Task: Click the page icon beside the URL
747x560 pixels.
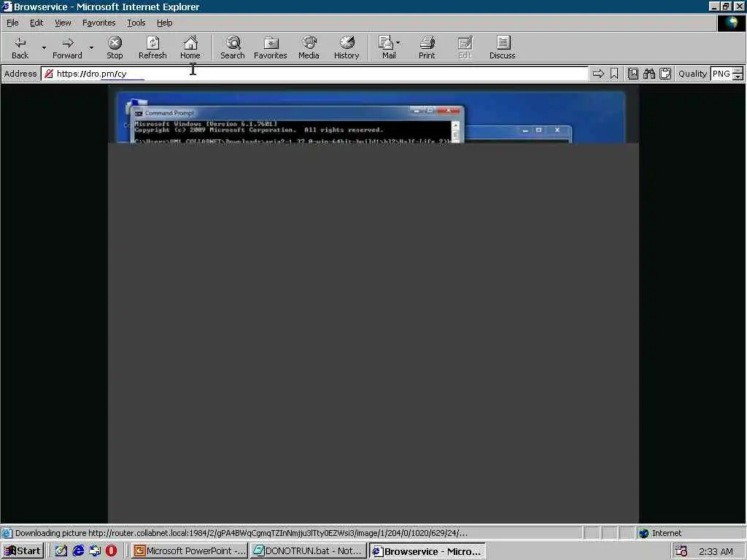Action: point(48,74)
